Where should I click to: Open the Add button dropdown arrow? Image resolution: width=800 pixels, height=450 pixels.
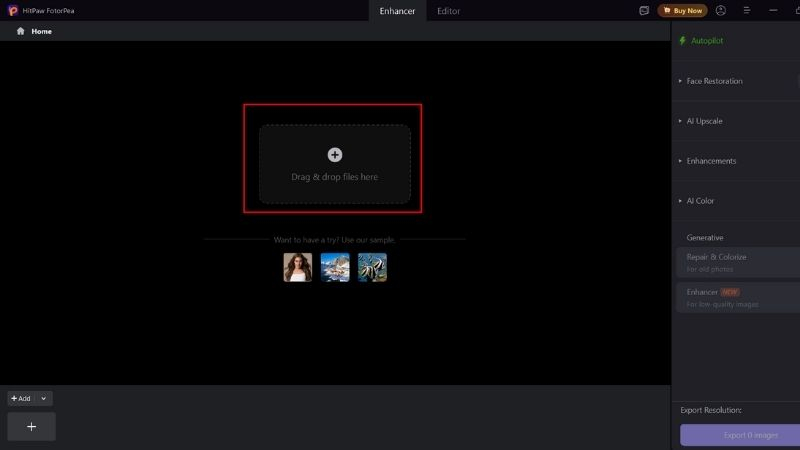click(x=44, y=398)
